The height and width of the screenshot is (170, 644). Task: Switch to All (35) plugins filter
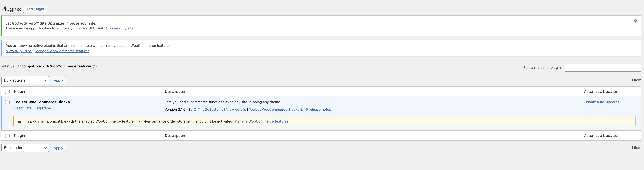(x=8, y=66)
